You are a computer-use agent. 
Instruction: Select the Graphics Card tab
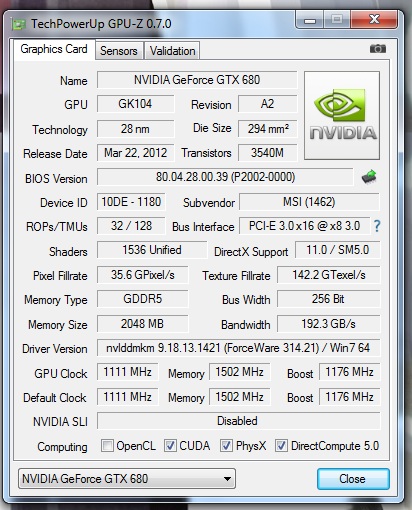(54, 49)
